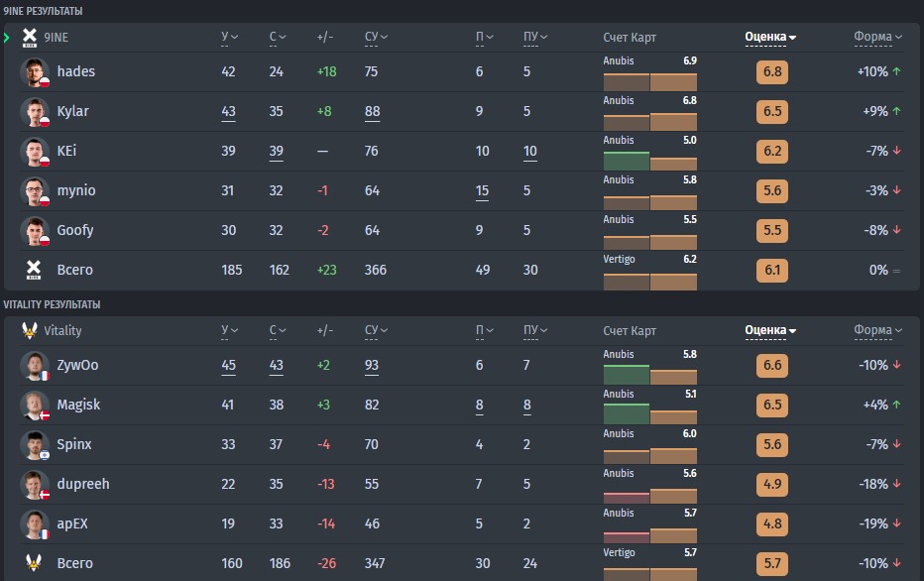Sort Vitality table by Форма column
924x581 pixels.
point(878,330)
